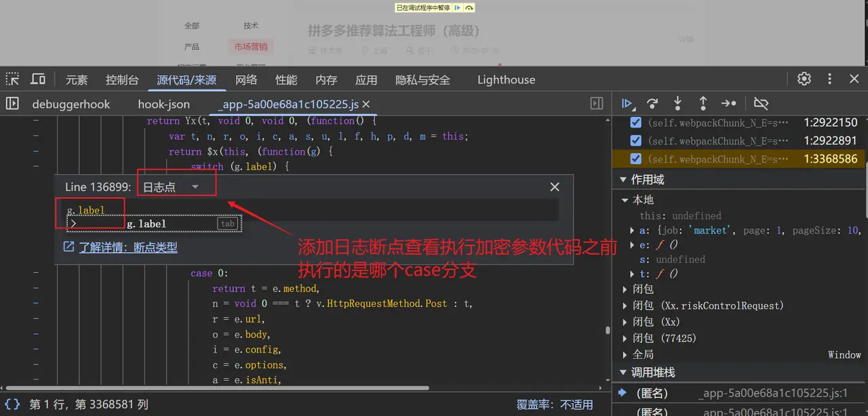The width and height of the screenshot is (868, 416).
Task: Pretty-print the source with braces icon
Action: [12, 404]
